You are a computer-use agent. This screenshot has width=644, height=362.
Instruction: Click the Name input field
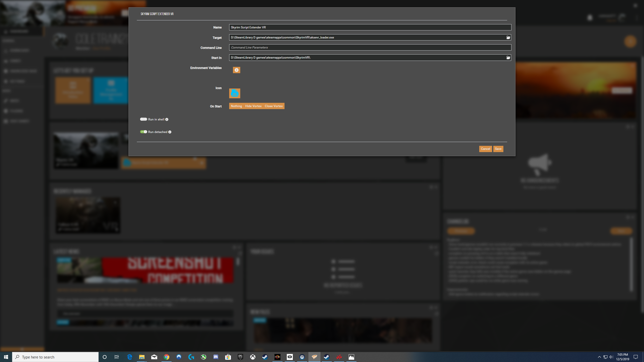[x=370, y=27]
